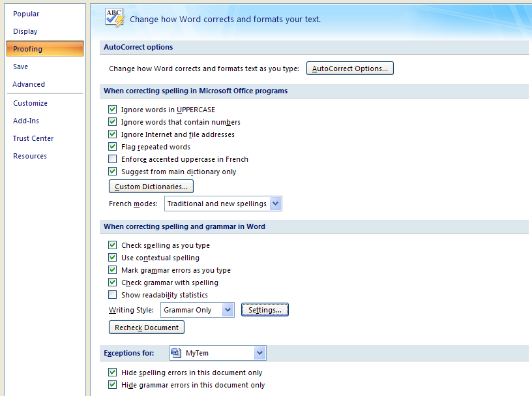Viewport: 532px width, 396px height.
Task: Enable Show readability statistics
Action: [x=112, y=294]
